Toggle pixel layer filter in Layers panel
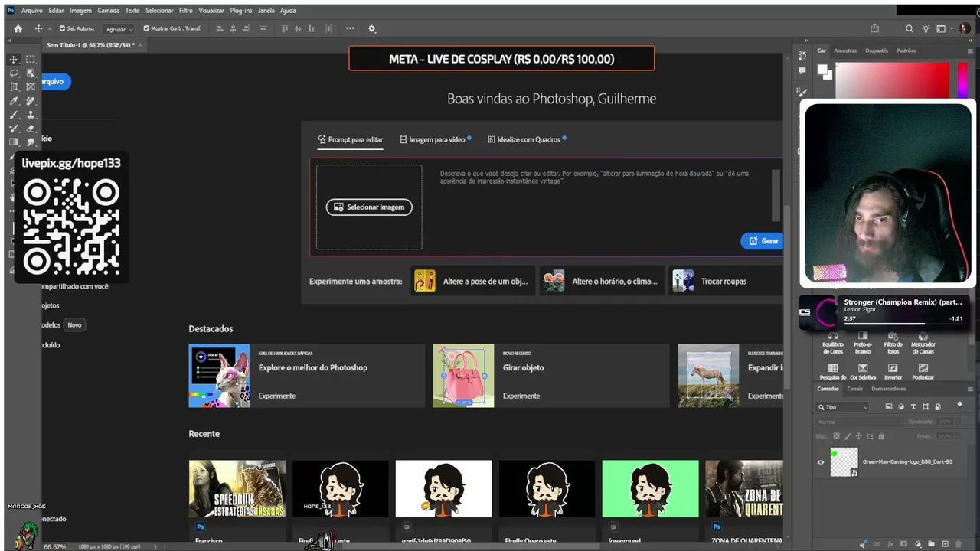 coord(888,407)
